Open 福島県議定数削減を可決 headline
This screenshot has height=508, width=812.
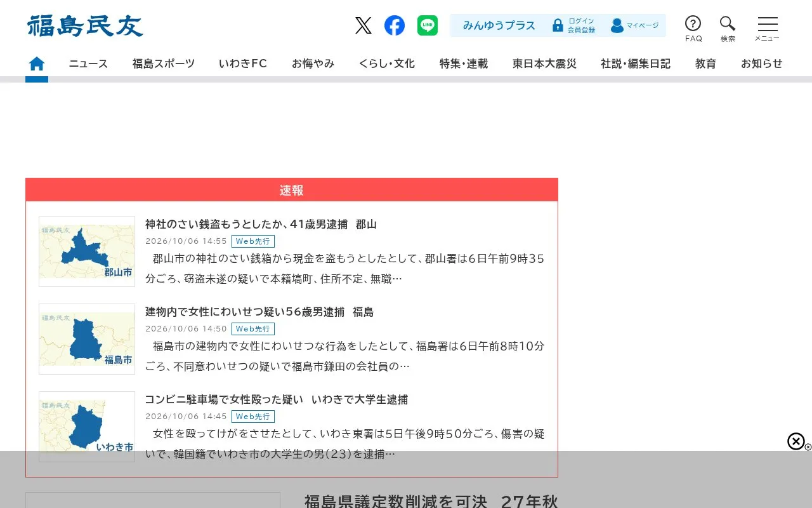click(431, 501)
